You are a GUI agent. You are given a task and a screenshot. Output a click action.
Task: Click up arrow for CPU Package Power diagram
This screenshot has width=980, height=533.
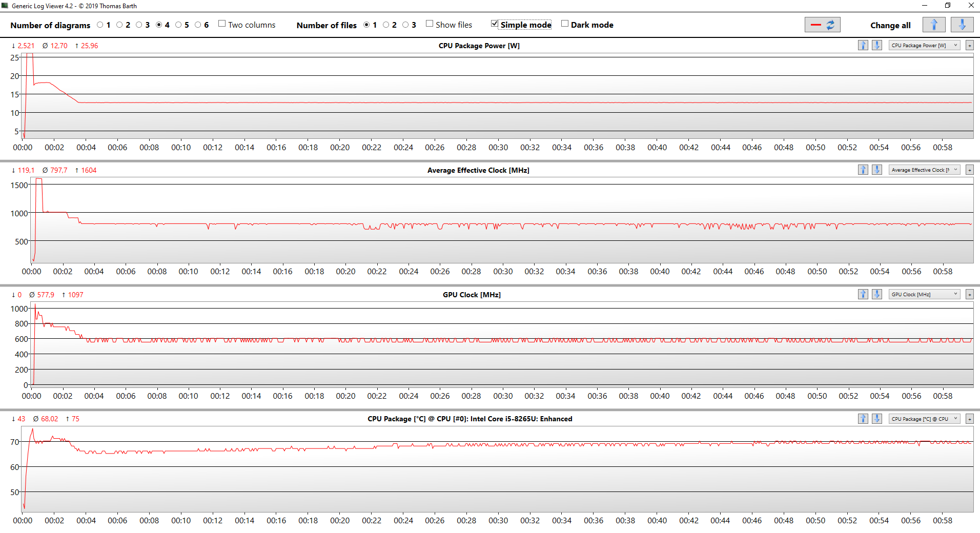[863, 45]
